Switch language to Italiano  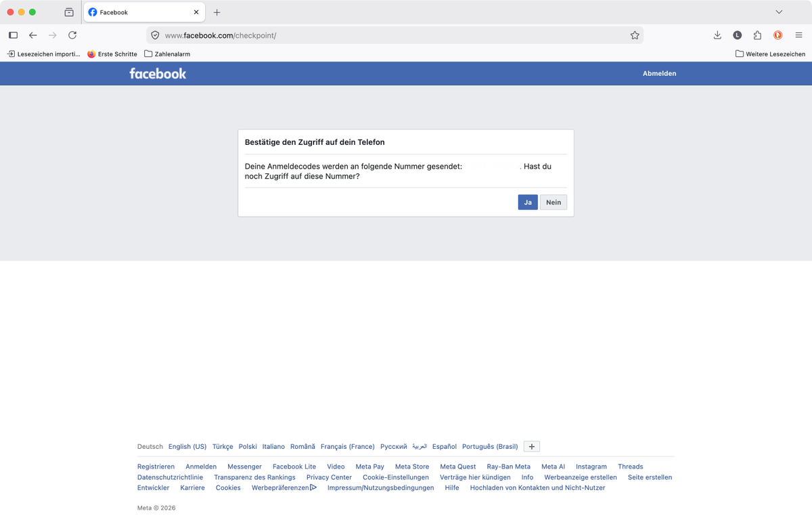tap(273, 447)
